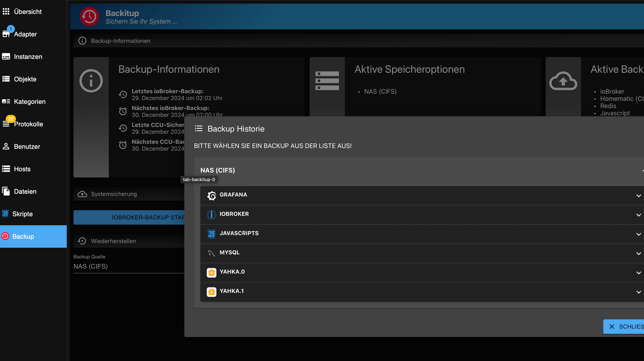Open the Backup Quelle dropdown
This screenshot has width=644, height=361.
[129, 267]
